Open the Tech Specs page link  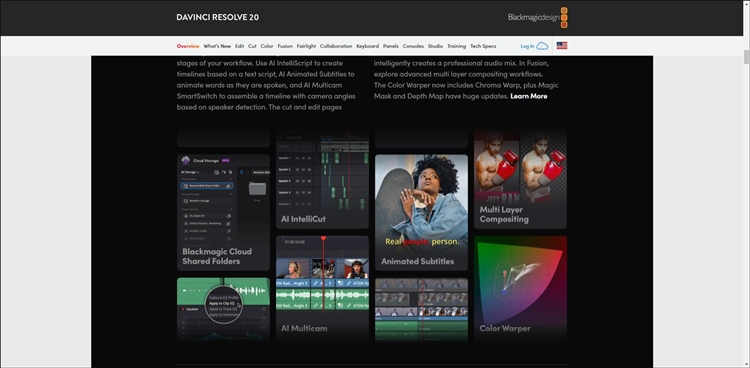coord(483,46)
